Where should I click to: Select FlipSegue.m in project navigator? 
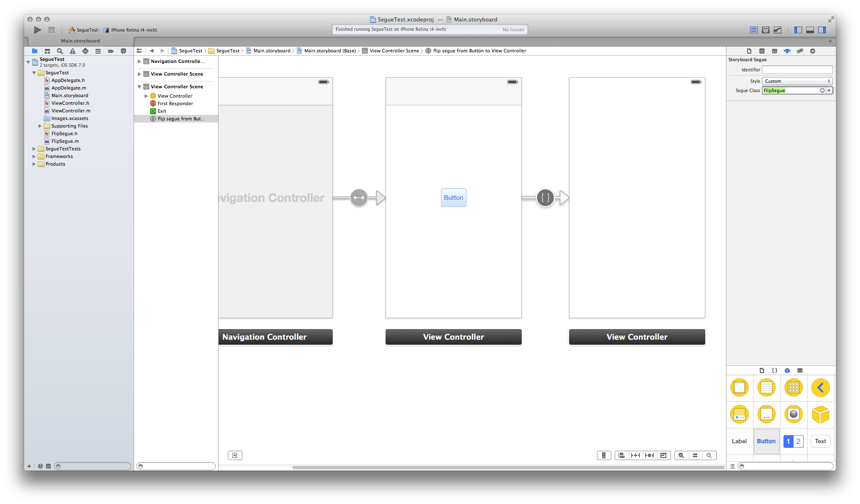(65, 141)
